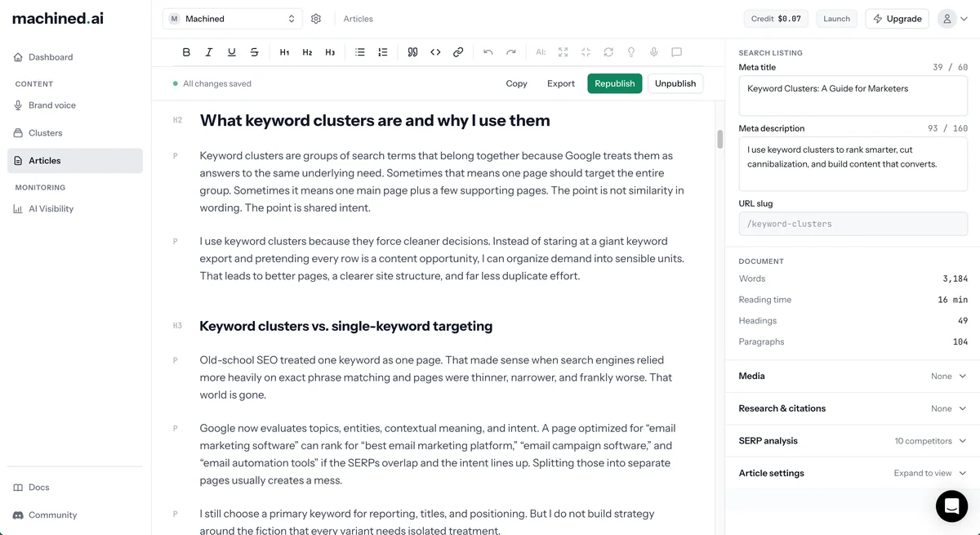Click the Export button
The image size is (980, 535).
pyautogui.click(x=561, y=83)
